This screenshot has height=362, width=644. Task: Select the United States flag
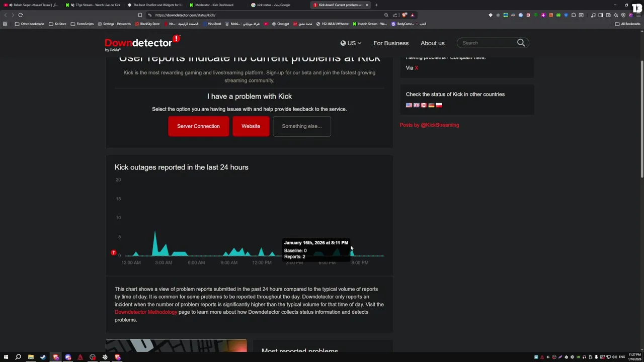click(x=409, y=105)
